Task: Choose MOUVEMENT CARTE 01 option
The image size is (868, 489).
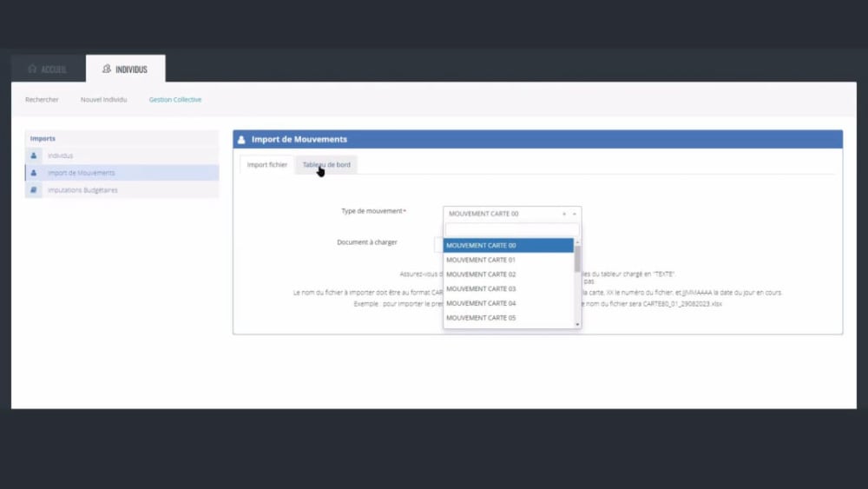Action: coord(508,260)
